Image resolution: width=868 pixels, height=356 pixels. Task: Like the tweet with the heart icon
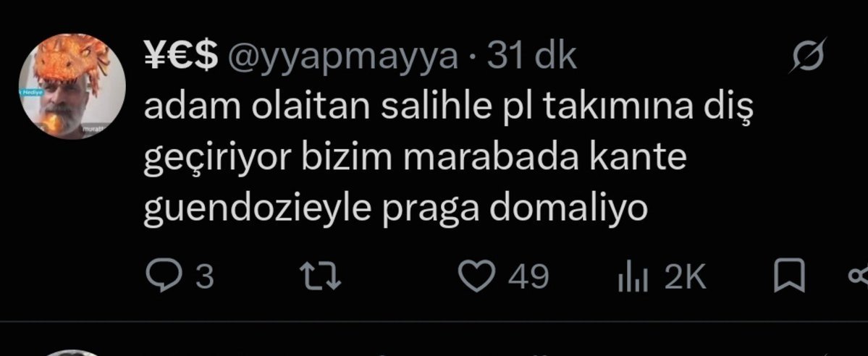pos(477,276)
